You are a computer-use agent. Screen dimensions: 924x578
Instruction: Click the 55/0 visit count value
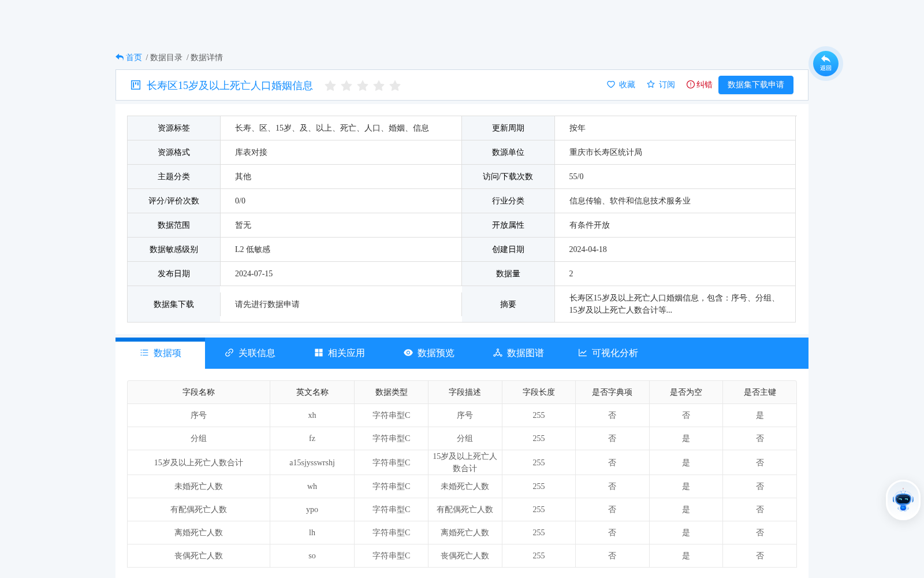tap(576, 176)
